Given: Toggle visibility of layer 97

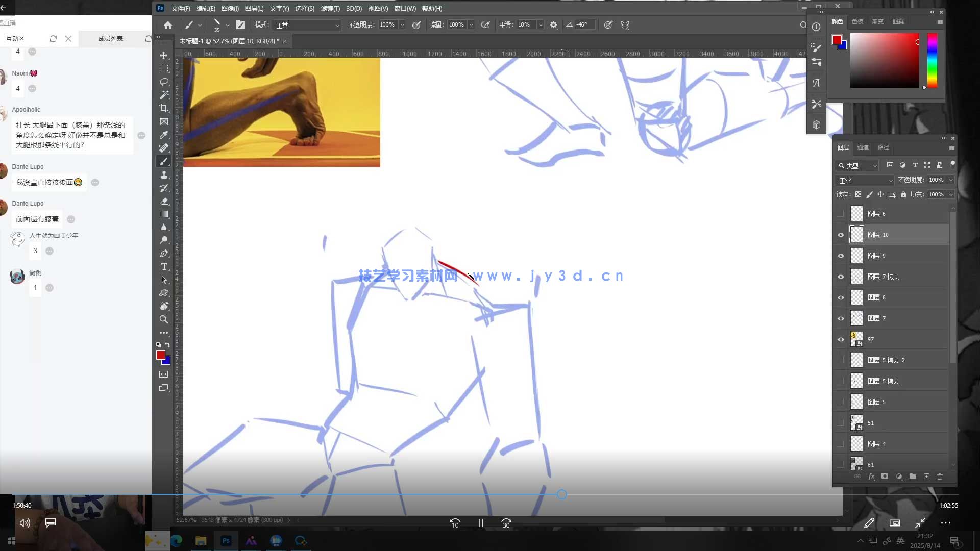Looking at the screenshot, I should coord(841,339).
